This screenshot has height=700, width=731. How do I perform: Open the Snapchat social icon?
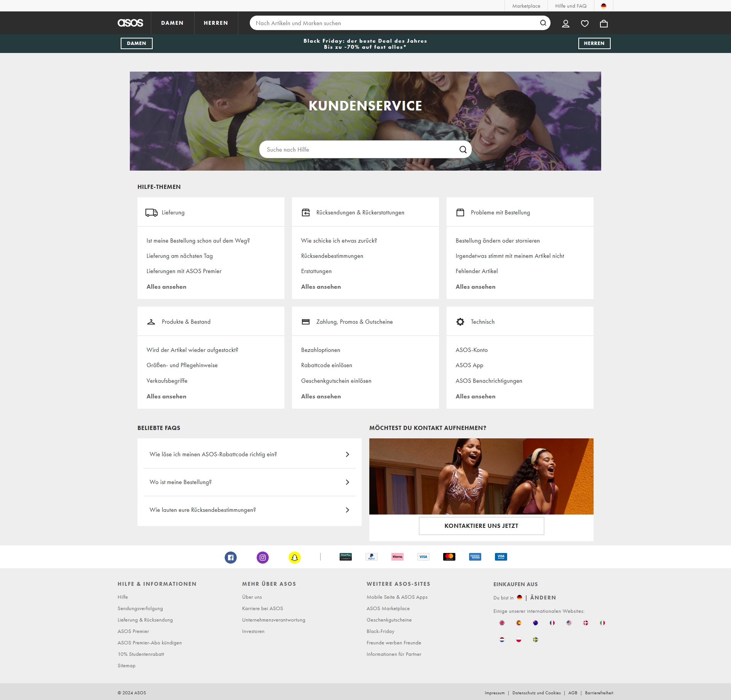point(295,558)
